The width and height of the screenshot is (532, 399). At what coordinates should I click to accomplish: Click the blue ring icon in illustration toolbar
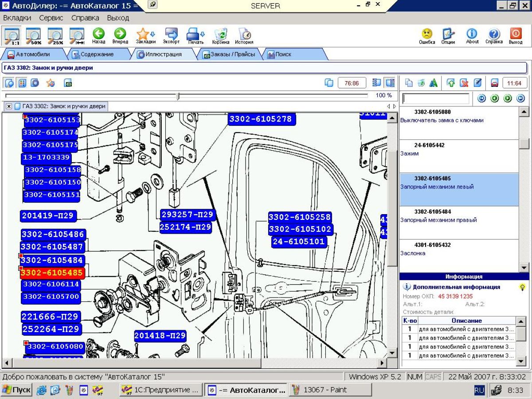(35, 83)
